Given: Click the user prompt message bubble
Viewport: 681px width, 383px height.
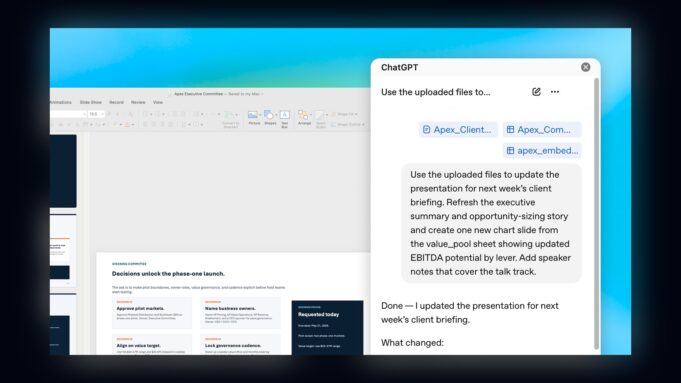Looking at the screenshot, I should click(491, 223).
